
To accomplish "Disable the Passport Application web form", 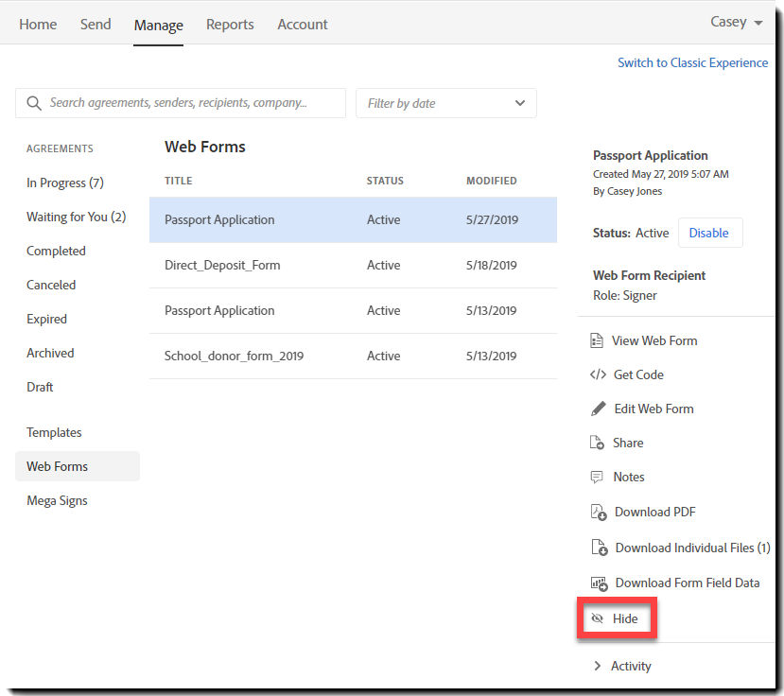I will tap(710, 233).
